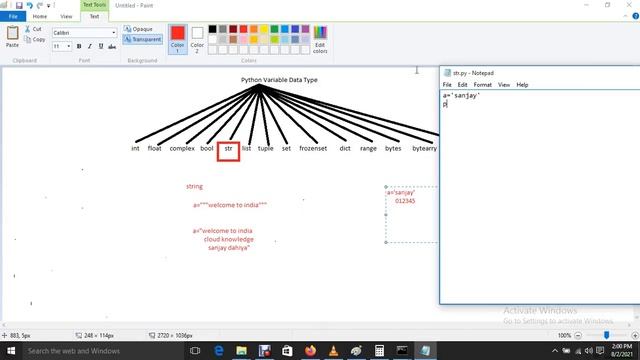Screen dimensions: 640x360
Task: Click inside the Notepad text editing area
Action: click(540, 197)
